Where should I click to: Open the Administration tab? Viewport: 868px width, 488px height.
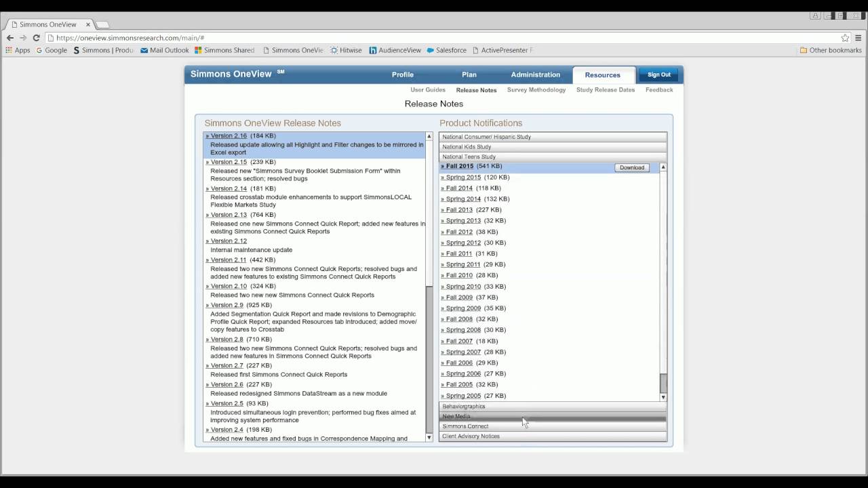coord(536,75)
